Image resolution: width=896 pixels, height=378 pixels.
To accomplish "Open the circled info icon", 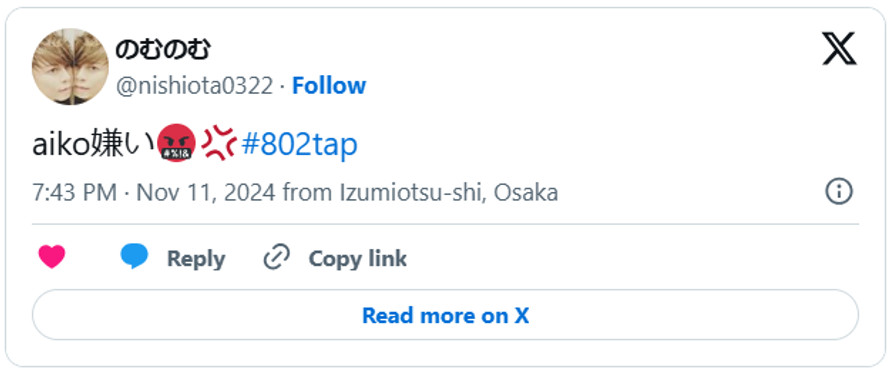I will pos(839,191).
